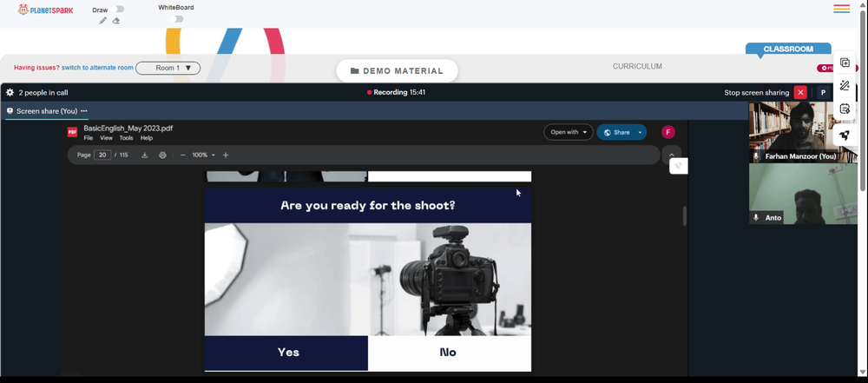Click the add-copy sidebar icon
The height and width of the screenshot is (383, 868).
click(845, 63)
